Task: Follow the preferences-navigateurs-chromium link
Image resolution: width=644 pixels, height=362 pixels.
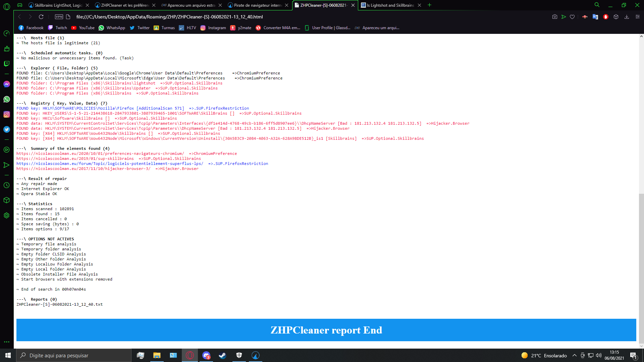Action: pos(100,154)
